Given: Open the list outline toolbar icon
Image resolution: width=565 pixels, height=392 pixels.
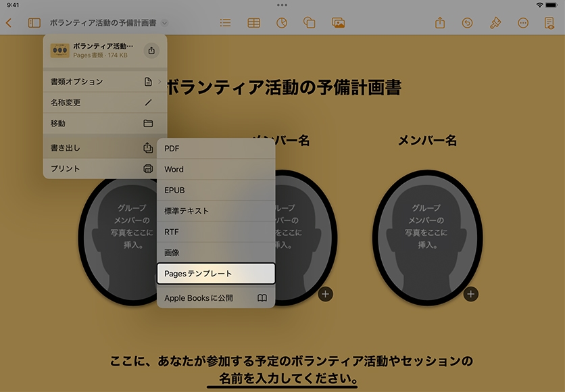Looking at the screenshot, I should click(225, 23).
